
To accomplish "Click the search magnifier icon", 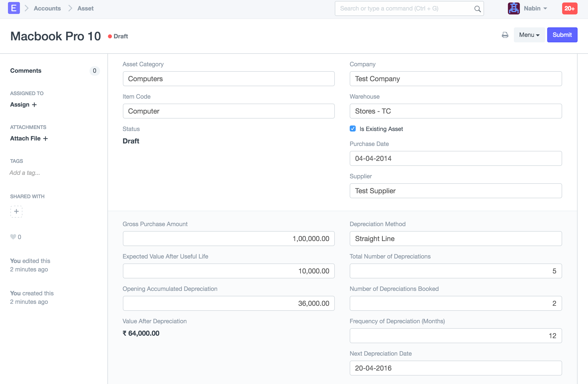I will point(477,9).
